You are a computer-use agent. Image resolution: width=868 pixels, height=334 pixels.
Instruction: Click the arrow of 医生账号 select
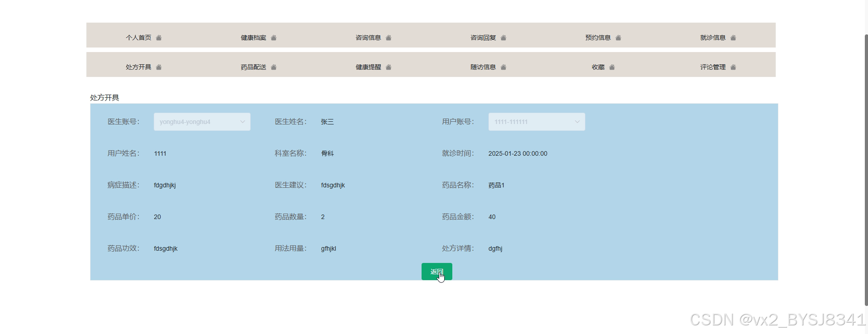[242, 122]
